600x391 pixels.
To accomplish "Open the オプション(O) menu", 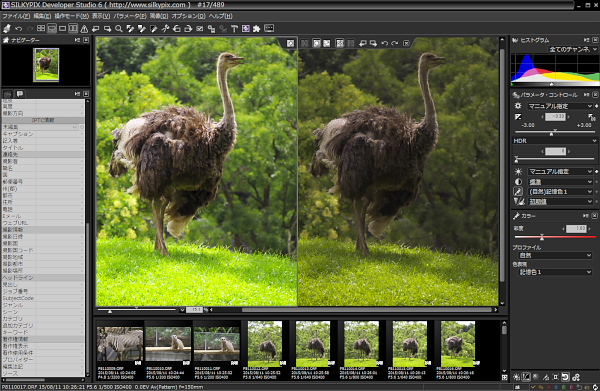I will [188, 16].
